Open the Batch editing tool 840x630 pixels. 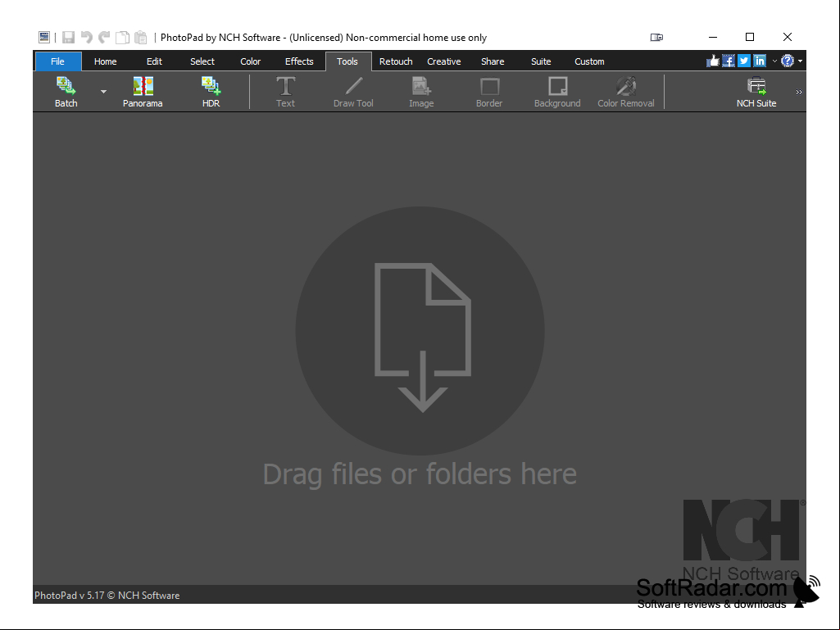[66, 92]
